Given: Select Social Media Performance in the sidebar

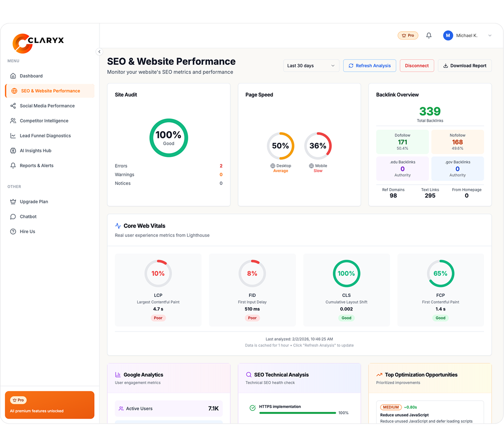Looking at the screenshot, I should (x=48, y=106).
